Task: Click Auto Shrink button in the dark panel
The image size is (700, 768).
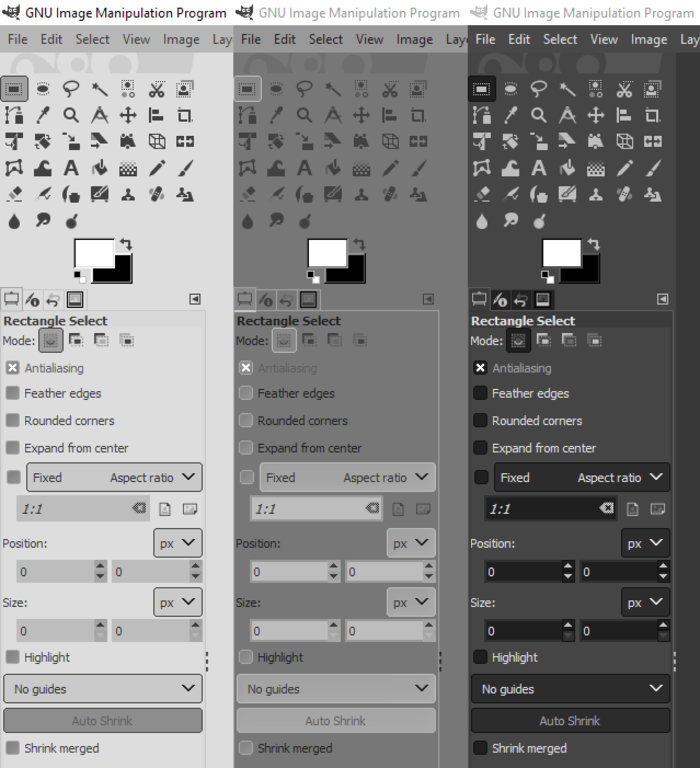Action: (570, 721)
